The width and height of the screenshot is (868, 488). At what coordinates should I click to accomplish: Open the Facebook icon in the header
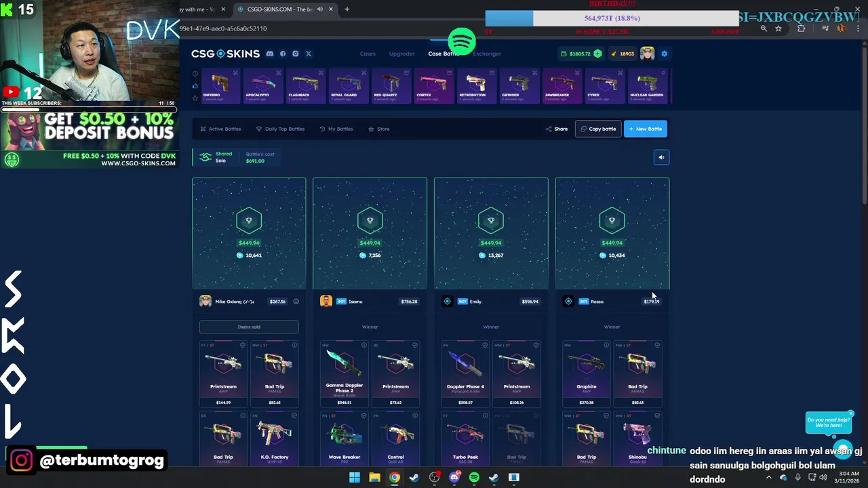(283, 54)
